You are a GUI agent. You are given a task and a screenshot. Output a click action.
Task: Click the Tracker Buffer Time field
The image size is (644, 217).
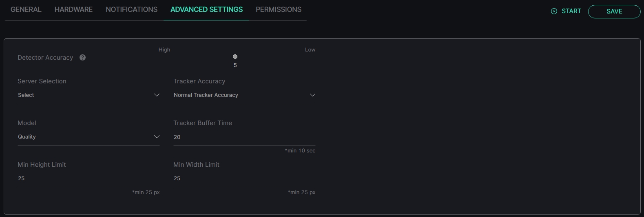(244, 137)
